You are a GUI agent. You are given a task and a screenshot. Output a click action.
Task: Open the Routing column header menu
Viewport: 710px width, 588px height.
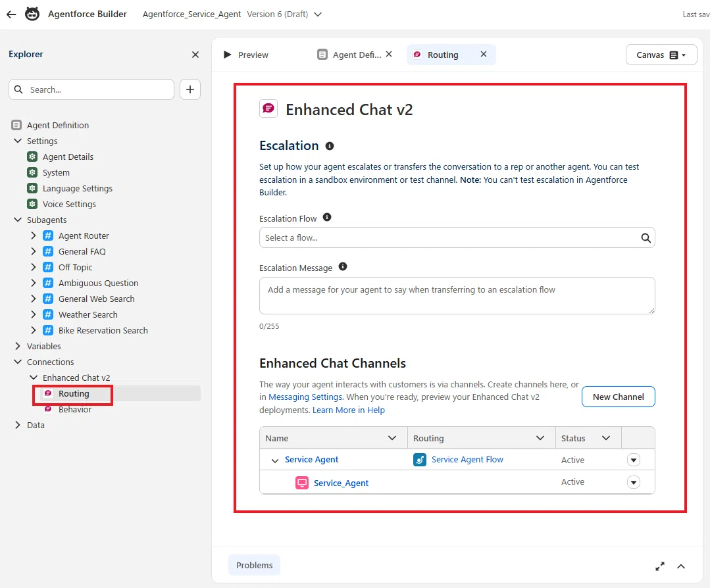coord(540,438)
